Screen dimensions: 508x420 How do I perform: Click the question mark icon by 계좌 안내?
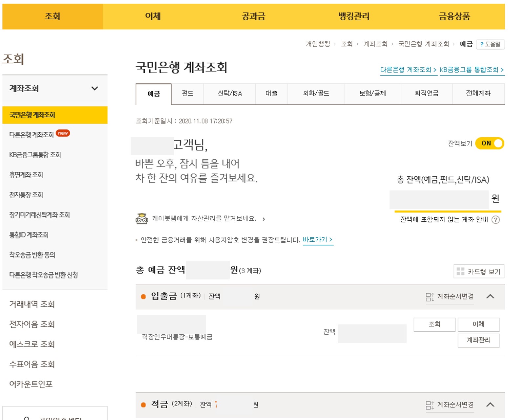pos(496,220)
